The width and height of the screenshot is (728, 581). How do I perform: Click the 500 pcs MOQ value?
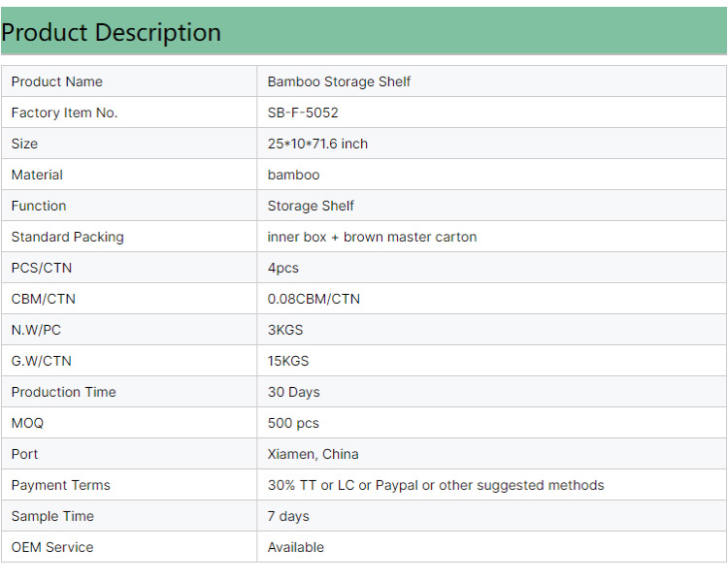click(x=293, y=423)
